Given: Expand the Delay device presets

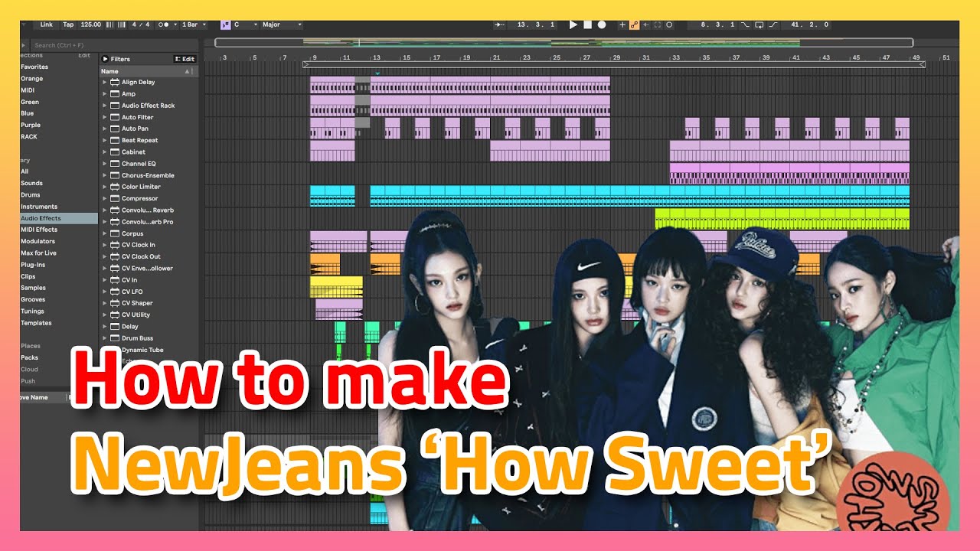Looking at the screenshot, I should [105, 326].
